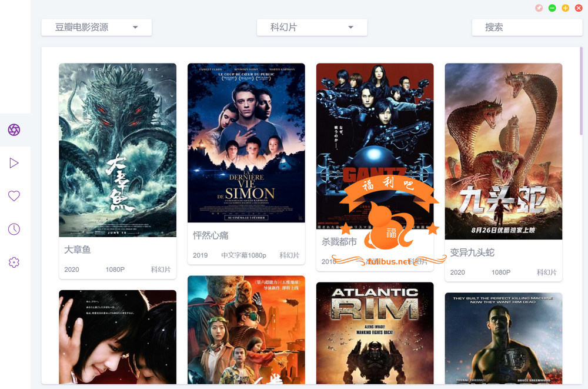The image size is (588, 389).
Task: Open the shirtless man killing machine poster
Action: (503, 338)
